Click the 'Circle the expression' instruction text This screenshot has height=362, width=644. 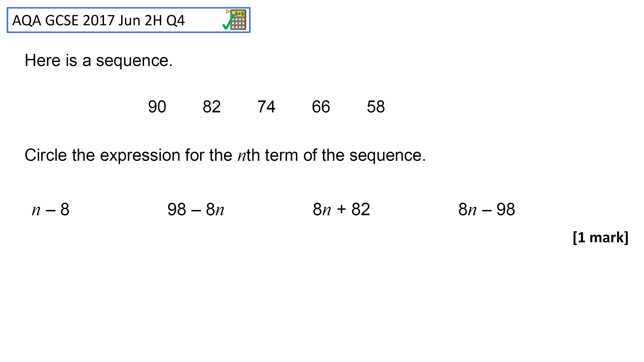[x=225, y=155]
